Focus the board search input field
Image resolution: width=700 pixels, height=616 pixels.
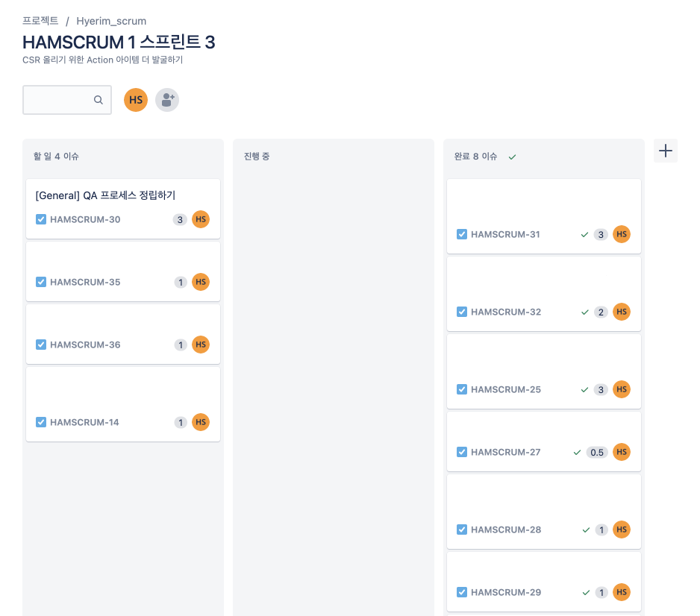click(67, 100)
